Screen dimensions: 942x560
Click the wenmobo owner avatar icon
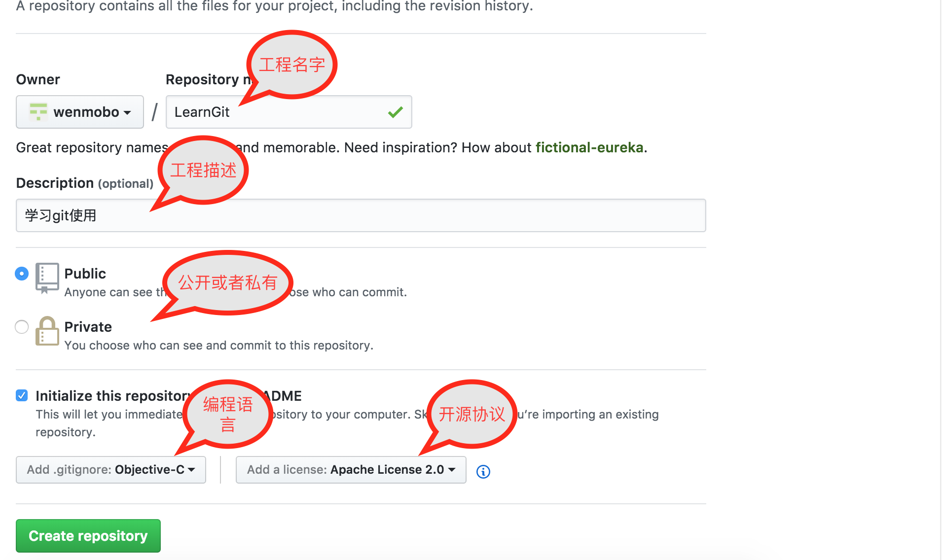[38, 112]
